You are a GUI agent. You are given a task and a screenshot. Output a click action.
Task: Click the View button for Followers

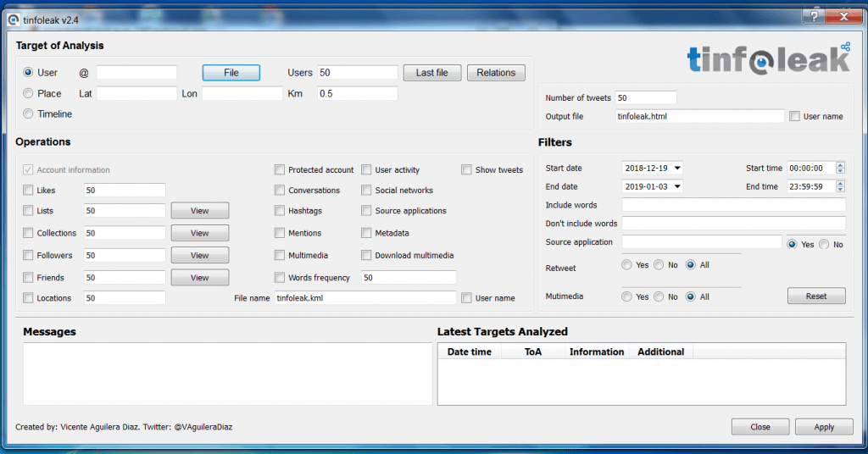coord(200,255)
